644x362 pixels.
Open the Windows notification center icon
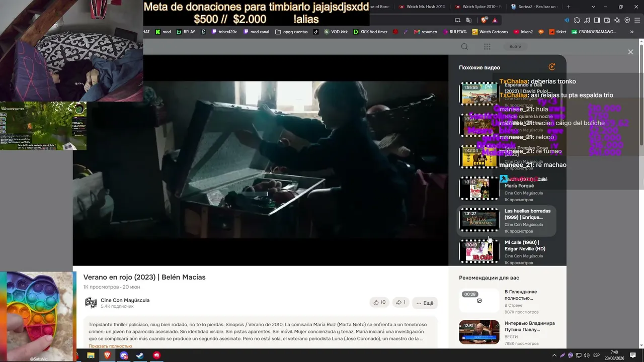click(633, 355)
